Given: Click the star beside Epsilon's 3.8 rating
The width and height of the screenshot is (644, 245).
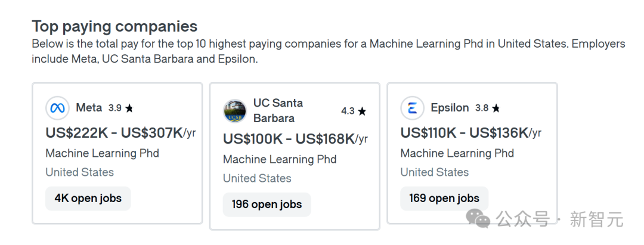Looking at the screenshot, I should pos(496,108).
